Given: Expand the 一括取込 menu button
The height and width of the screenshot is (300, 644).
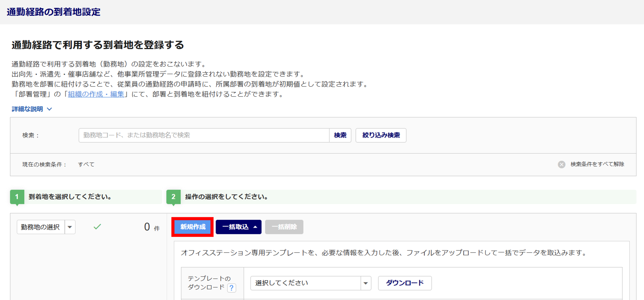Looking at the screenshot, I should point(238,227).
